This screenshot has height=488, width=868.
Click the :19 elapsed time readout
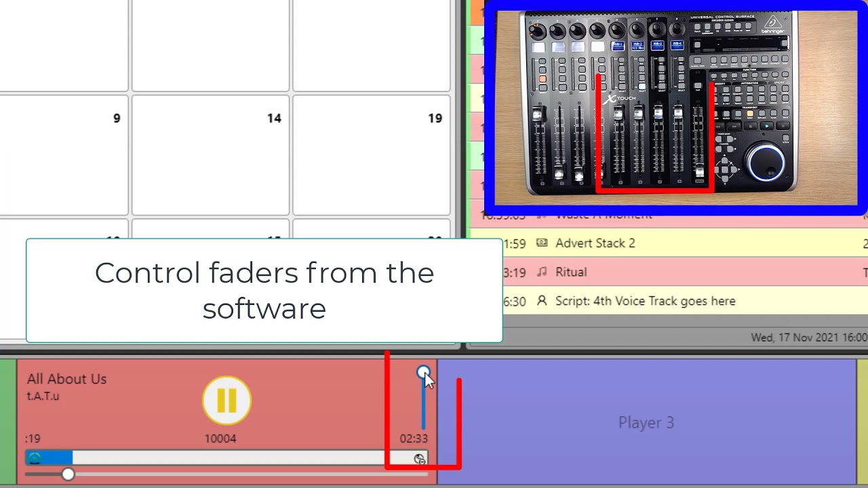tap(33, 439)
